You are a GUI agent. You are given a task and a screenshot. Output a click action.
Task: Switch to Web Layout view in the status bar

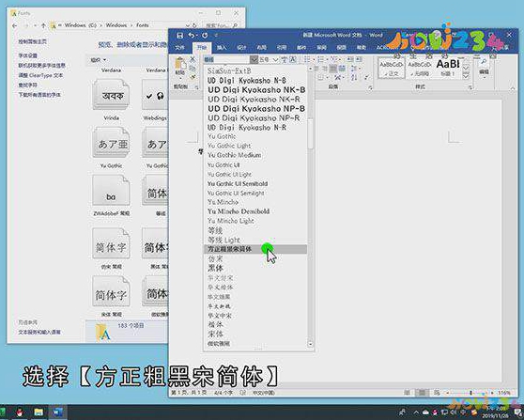[x=437, y=393]
